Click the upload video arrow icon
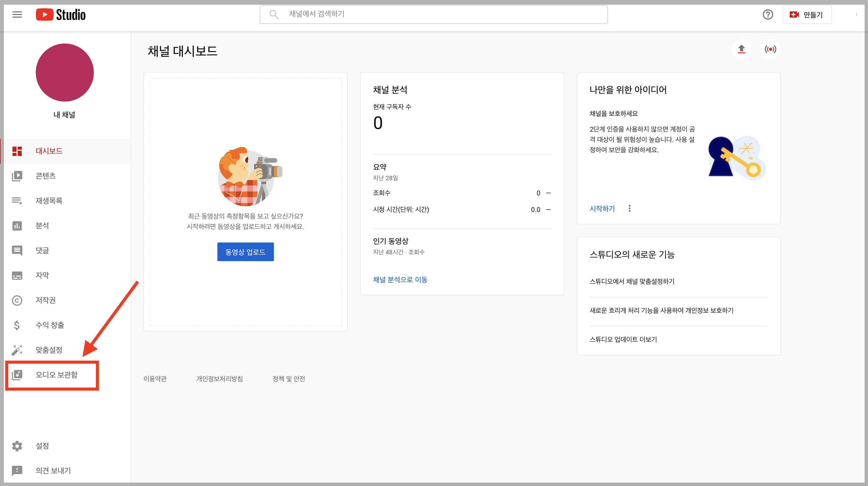The width and height of the screenshot is (868, 486). pyautogui.click(x=741, y=49)
